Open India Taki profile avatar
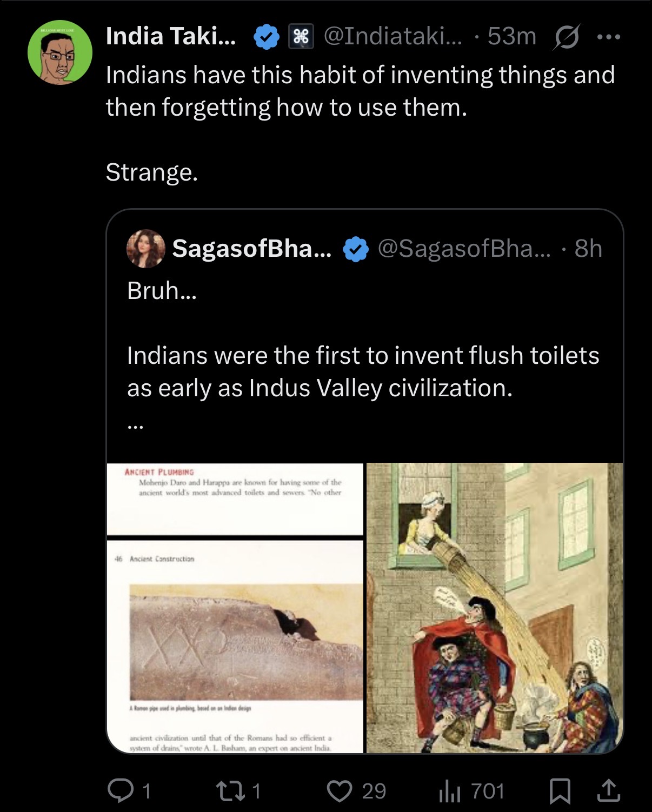652x812 pixels. click(x=60, y=52)
